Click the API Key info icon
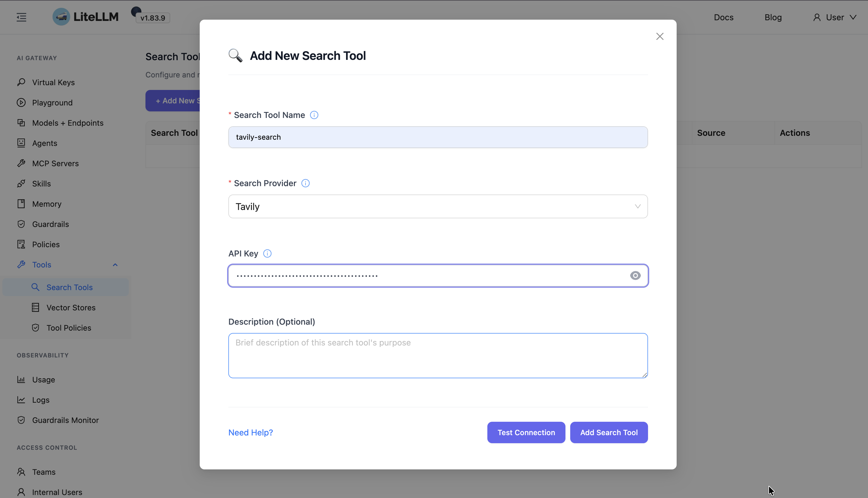868x498 pixels. click(x=267, y=253)
